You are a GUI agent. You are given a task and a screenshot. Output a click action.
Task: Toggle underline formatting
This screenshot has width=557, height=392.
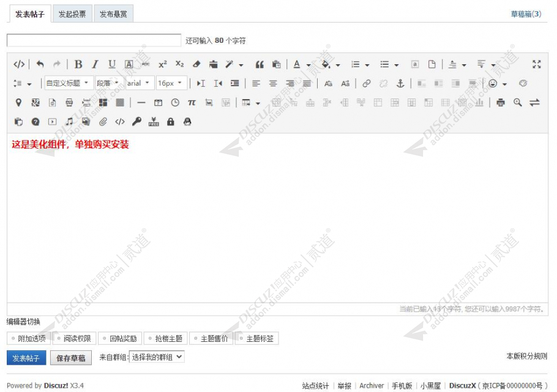(x=112, y=64)
